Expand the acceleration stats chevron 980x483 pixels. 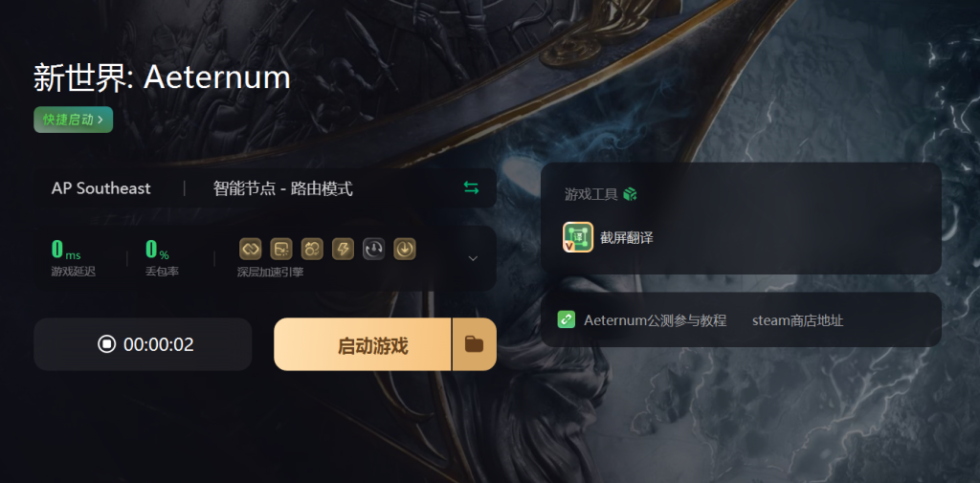click(x=473, y=258)
